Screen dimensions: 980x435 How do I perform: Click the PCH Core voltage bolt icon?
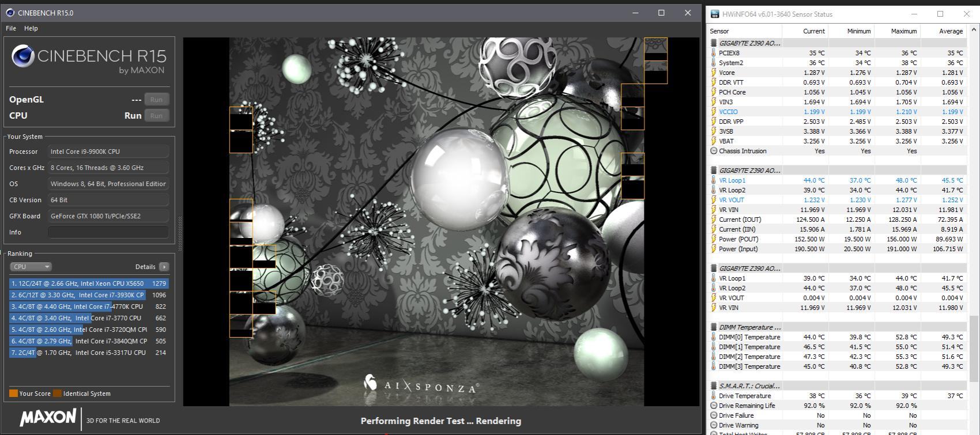click(x=714, y=92)
